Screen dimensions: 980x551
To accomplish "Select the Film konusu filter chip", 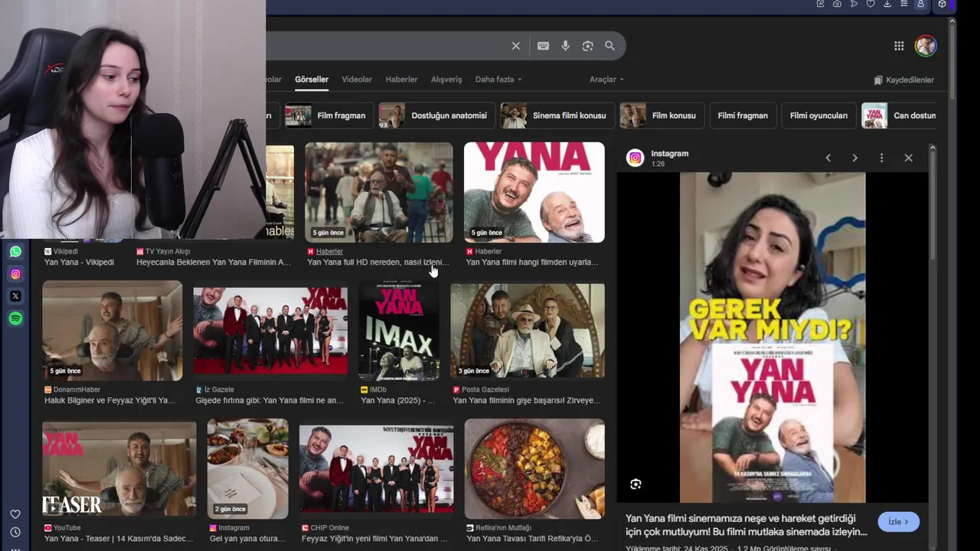I will tap(661, 116).
